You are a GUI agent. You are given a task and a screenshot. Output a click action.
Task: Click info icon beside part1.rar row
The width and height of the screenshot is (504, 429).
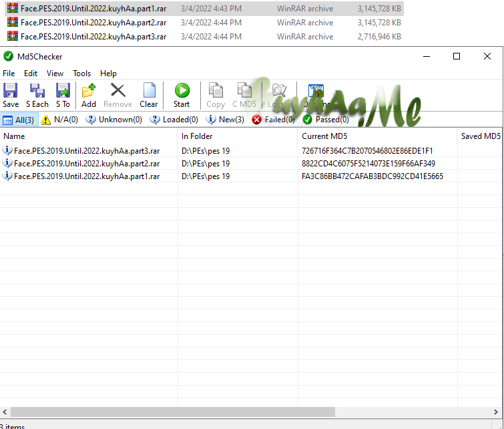click(7, 176)
